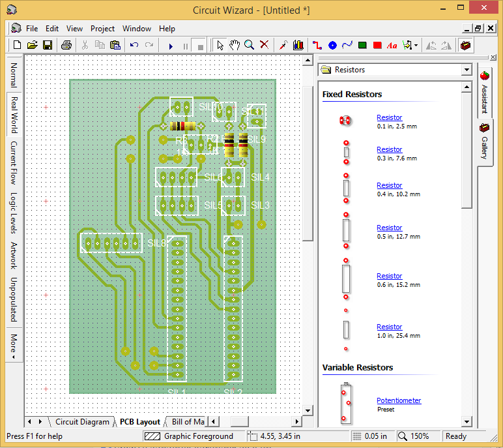Viewport: 503px width, 448px height.
Task: Select the red rectangle shape tool
Action: pyautogui.click(x=377, y=45)
